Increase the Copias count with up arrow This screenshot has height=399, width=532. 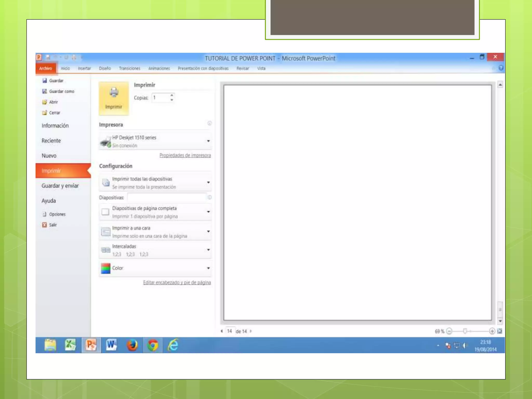tap(172, 95)
